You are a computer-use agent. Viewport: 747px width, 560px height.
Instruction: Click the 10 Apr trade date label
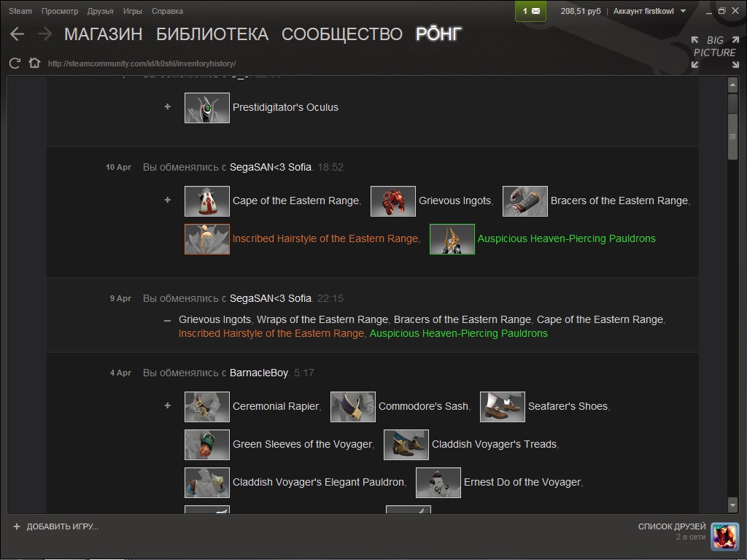[118, 167]
